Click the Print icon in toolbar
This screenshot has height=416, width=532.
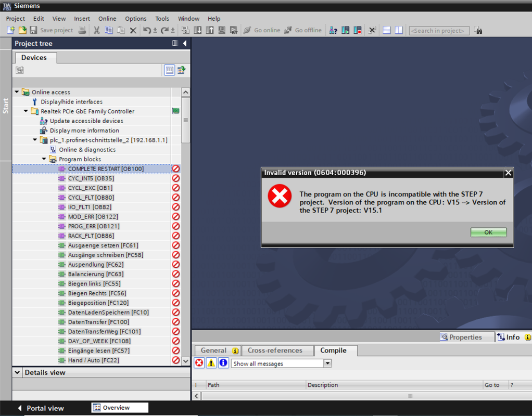(x=82, y=30)
